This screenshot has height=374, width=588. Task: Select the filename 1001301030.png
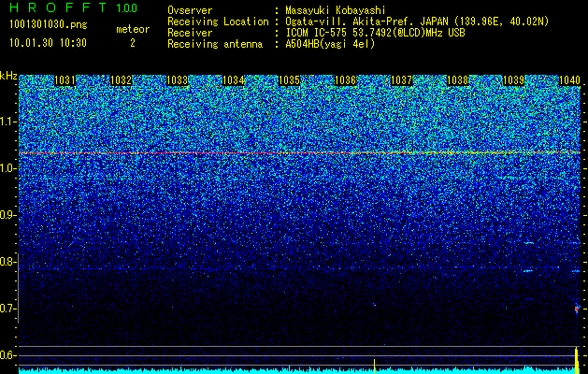coord(49,25)
